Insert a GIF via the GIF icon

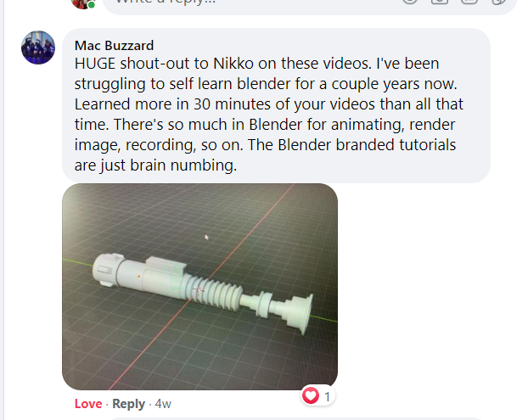coord(469,2)
